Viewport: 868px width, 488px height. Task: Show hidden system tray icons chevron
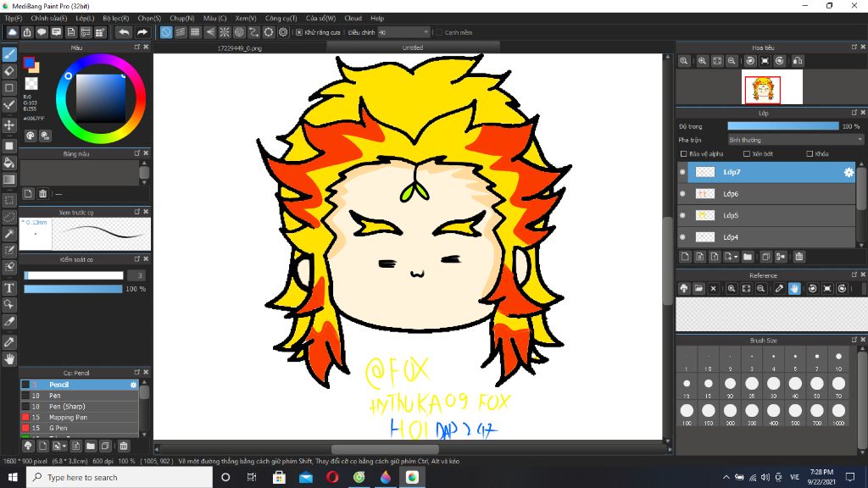pyautogui.click(x=726, y=477)
